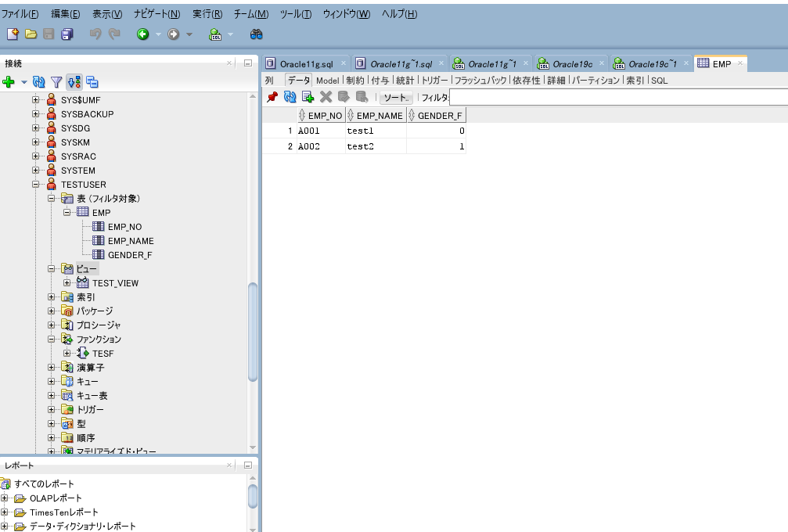Open the トリガー sub-tab
788x532 pixels.
[x=435, y=81]
